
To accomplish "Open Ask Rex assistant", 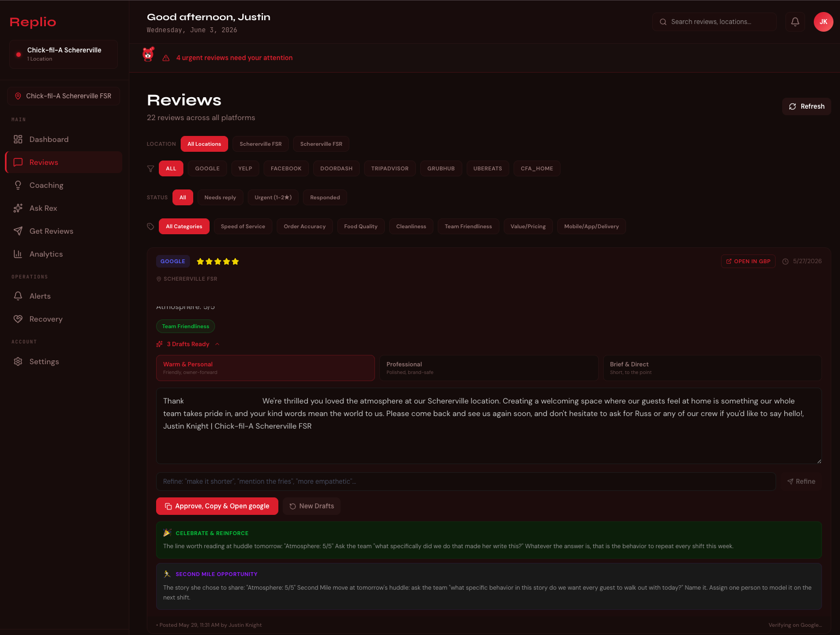I will point(63,208).
